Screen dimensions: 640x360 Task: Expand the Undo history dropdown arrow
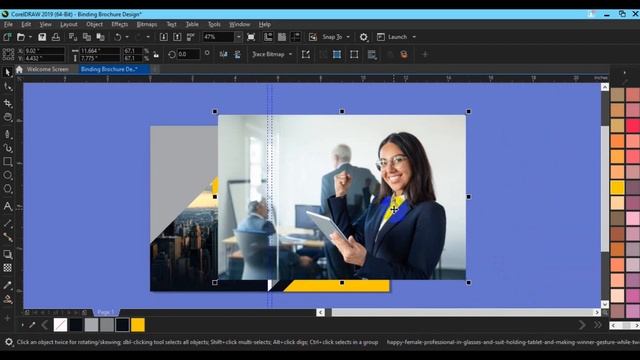pyautogui.click(x=127, y=37)
